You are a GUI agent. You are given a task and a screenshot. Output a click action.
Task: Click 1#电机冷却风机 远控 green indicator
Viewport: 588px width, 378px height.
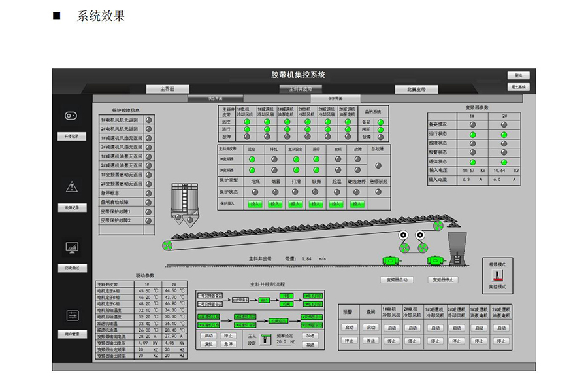(247, 122)
